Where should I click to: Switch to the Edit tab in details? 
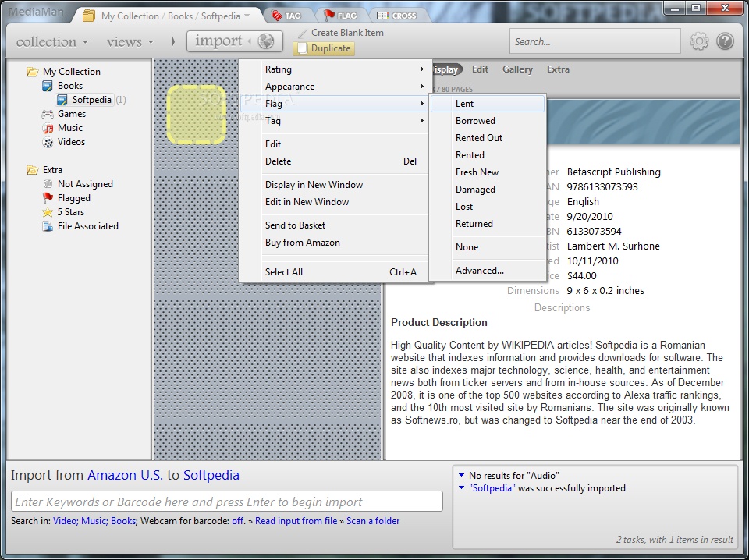pyautogui.click(x=480, y=69)
